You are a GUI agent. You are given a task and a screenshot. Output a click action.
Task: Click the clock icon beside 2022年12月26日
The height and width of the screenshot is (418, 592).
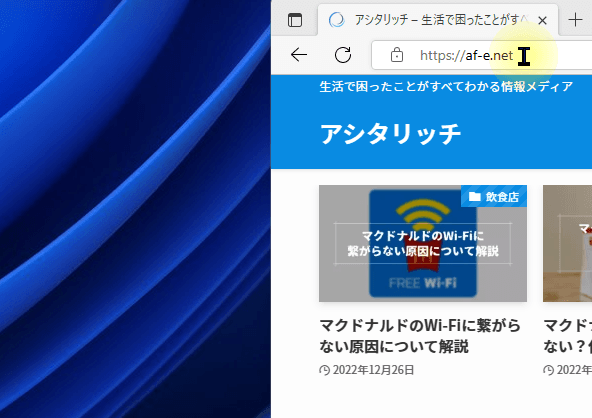click(x=324, y=370)
